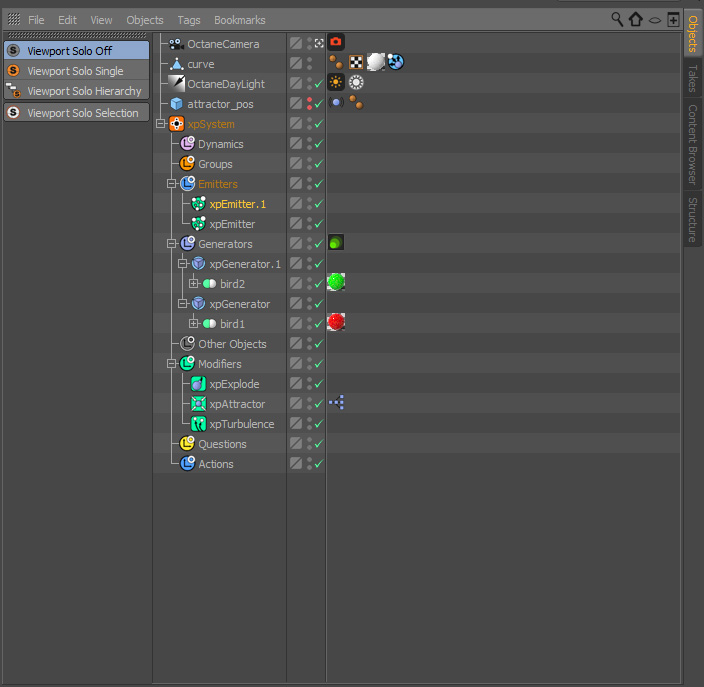Viewport: 704px width, 687px height.
Task: Click the xpExplode modifier icon
Action: point(198,384)
